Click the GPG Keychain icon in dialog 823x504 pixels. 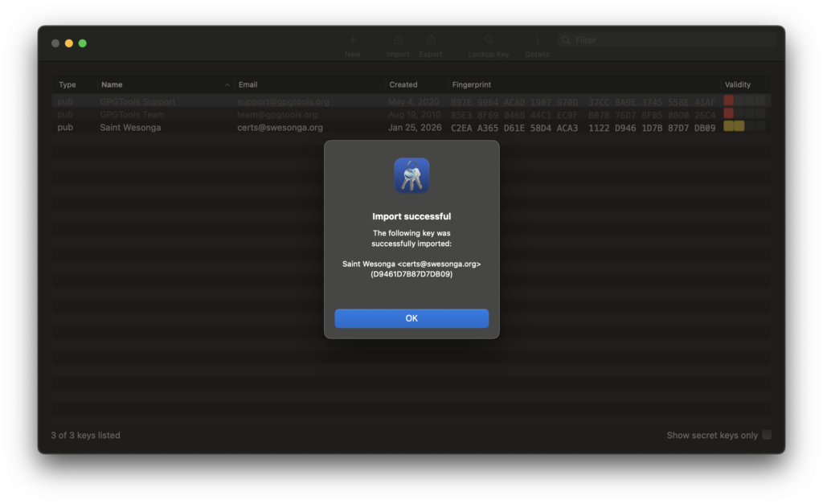click(411, 175)
